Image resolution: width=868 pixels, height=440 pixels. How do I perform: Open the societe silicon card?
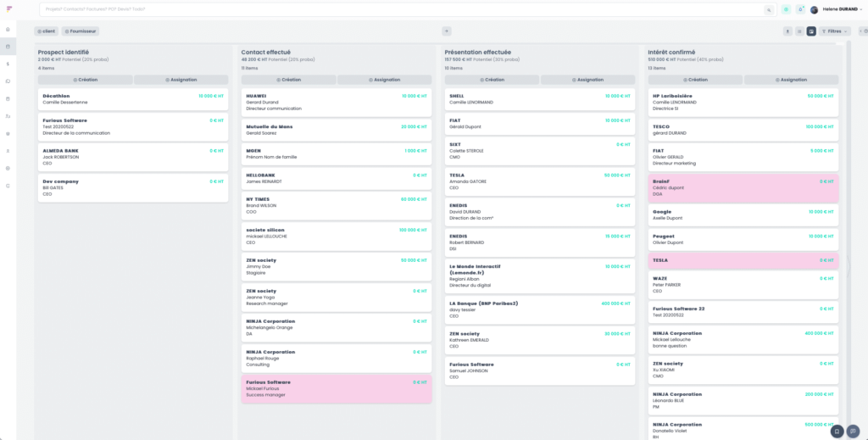[x=337, y=237]
